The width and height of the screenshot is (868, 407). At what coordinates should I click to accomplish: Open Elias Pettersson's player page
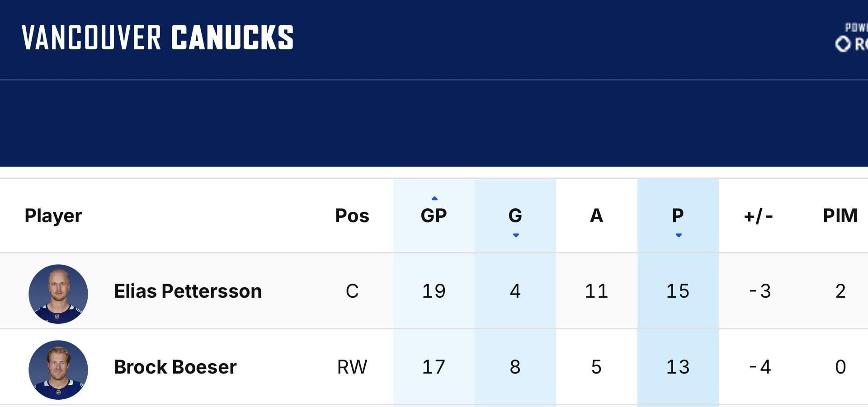[188, 291]
